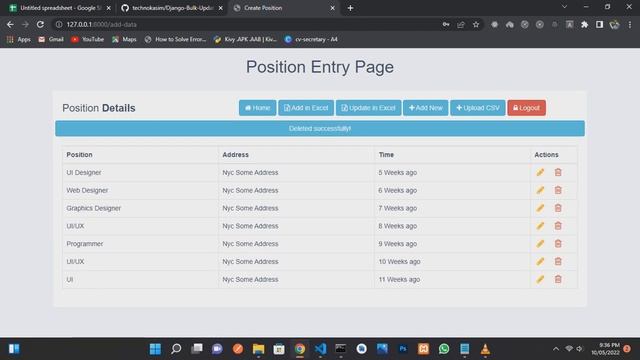Viewport: 640px width, 360px height.
Task: Click the Add in Excel button
Action: coord(306,108)
